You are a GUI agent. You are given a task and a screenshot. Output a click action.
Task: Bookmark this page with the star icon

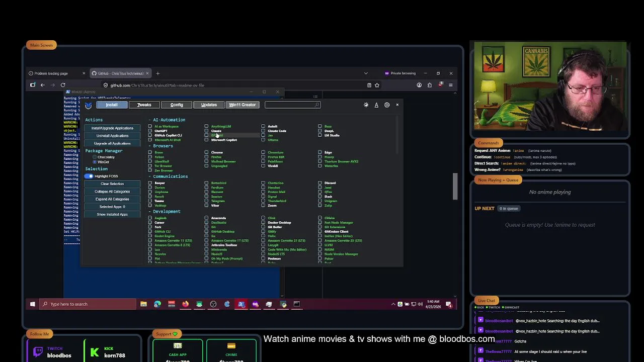point(377,85)
